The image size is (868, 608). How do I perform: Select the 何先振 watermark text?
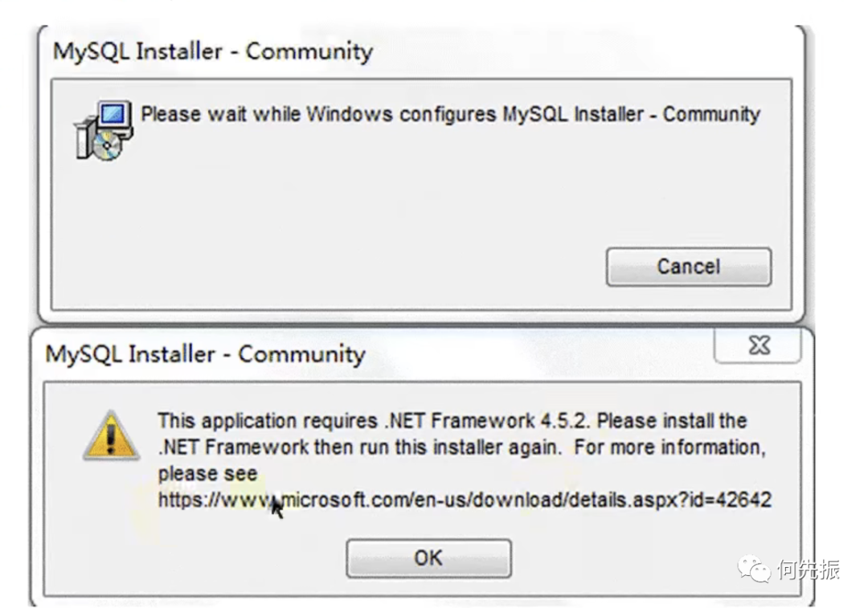(x=808, y=569)
